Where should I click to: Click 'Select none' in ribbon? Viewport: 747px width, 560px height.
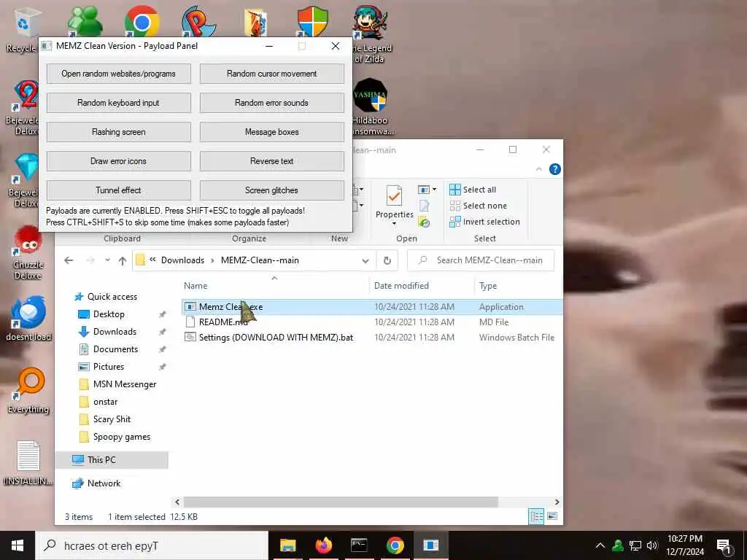(479, 206)
